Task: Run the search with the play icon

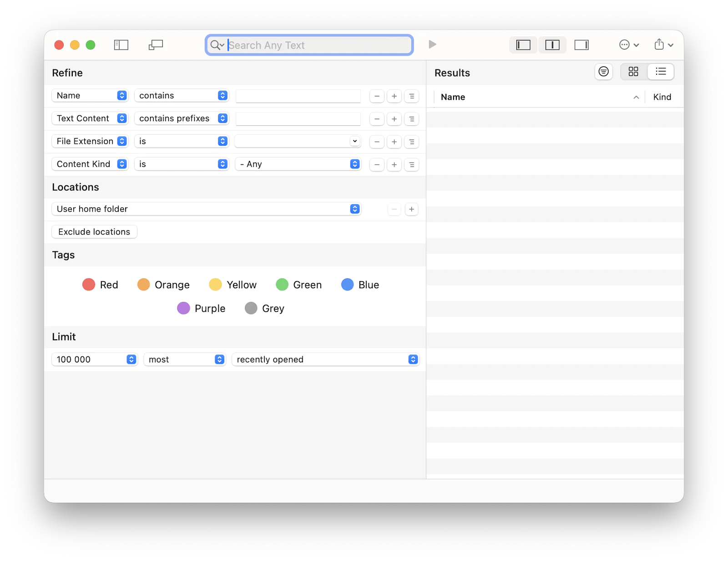Action: (x=431, y=45)
